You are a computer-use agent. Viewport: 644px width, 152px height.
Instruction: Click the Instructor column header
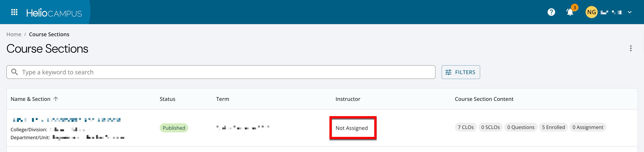(x=347, y=99)
